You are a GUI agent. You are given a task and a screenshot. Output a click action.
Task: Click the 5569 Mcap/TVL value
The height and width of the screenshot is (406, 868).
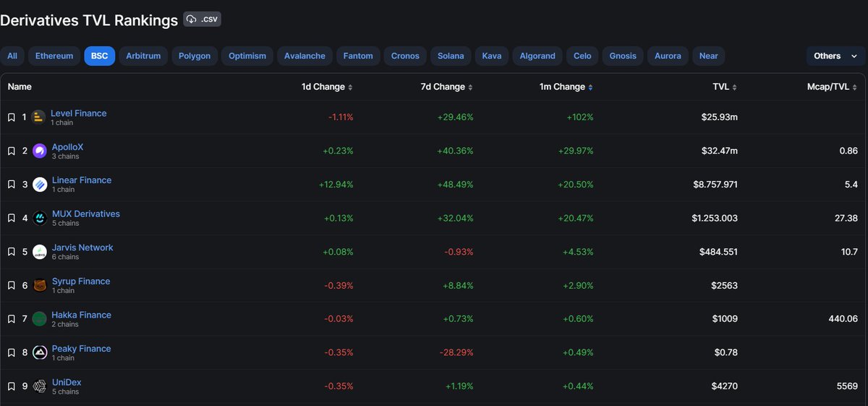click(846, 386)
